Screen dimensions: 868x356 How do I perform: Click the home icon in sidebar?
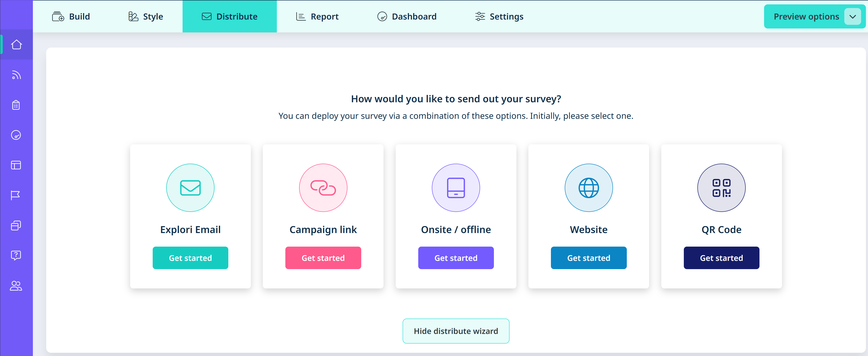[16, 44]
